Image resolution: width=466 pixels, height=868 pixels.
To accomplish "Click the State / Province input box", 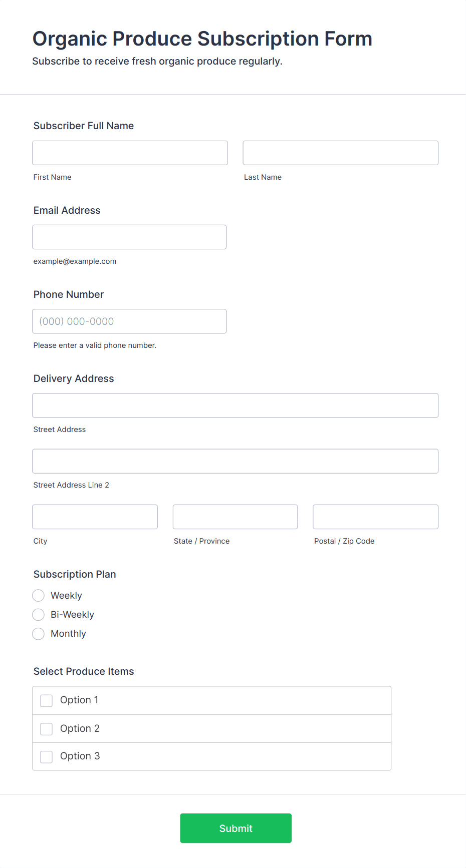I will (x=235, y=517).
